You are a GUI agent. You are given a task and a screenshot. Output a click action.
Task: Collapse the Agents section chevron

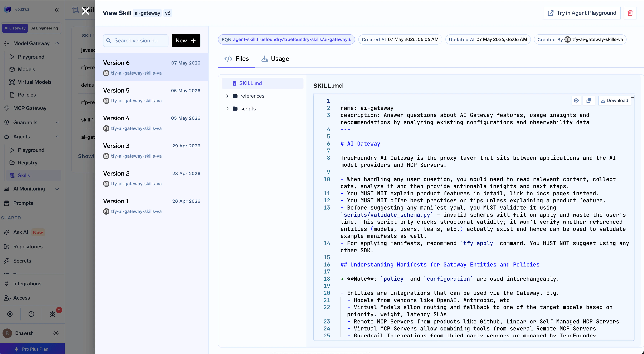click(57, 137)
